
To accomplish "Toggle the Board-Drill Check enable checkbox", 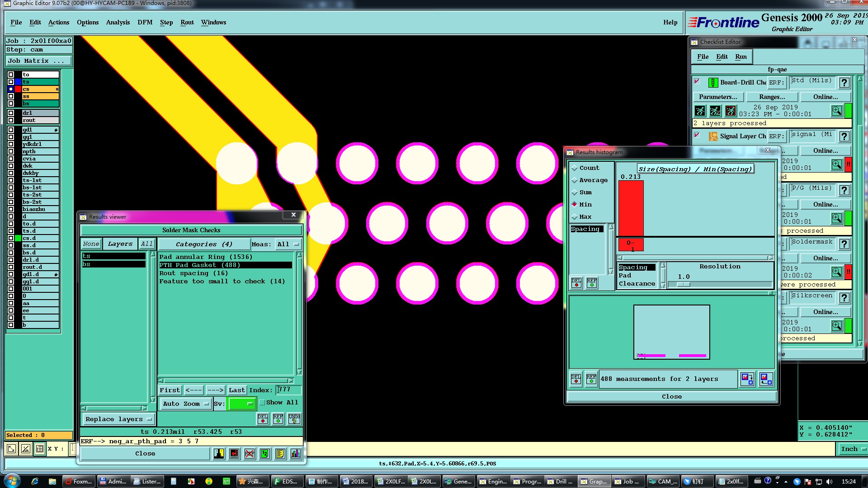I will pyautogui.click(x=697, y=82).
